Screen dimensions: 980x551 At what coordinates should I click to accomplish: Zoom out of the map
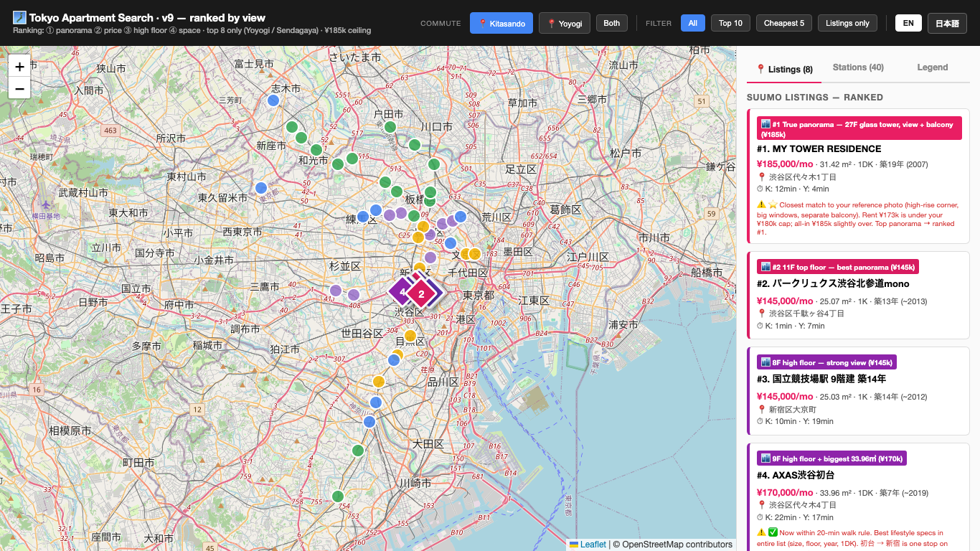[x=19, y=88]
